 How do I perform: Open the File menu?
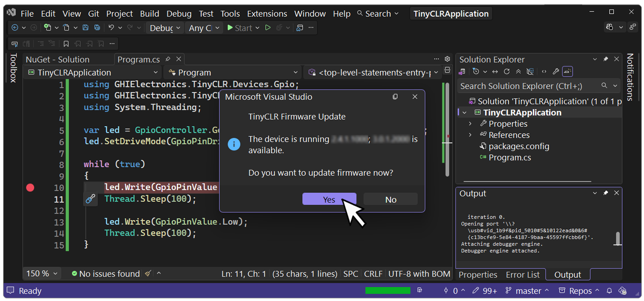[x=27, y=14]
